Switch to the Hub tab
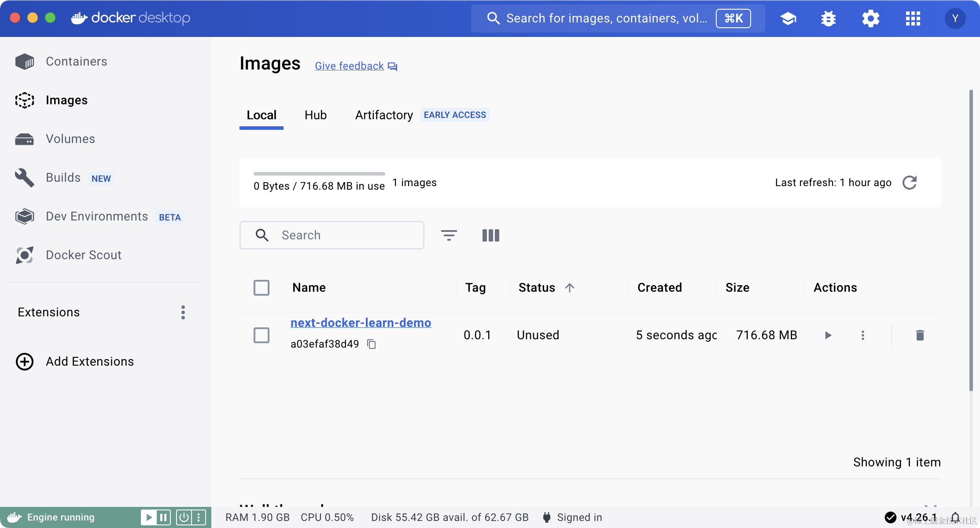Screen dimensions: 980x528 [x=315, y=115]
